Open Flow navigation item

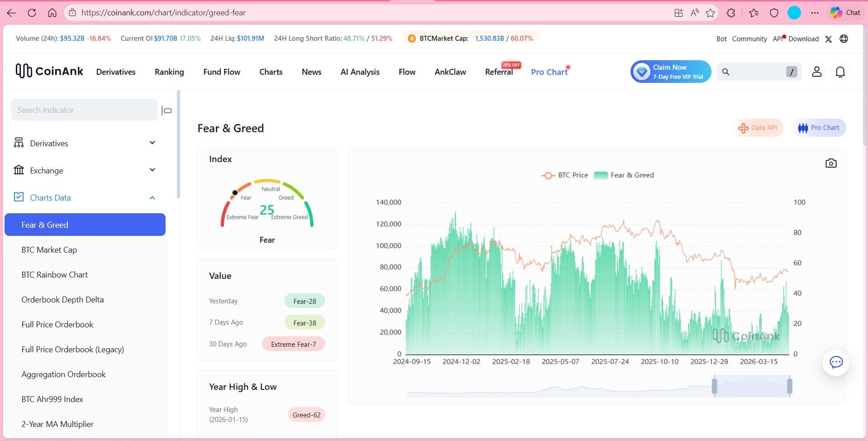pyautogui.click(x=407, y=72)
